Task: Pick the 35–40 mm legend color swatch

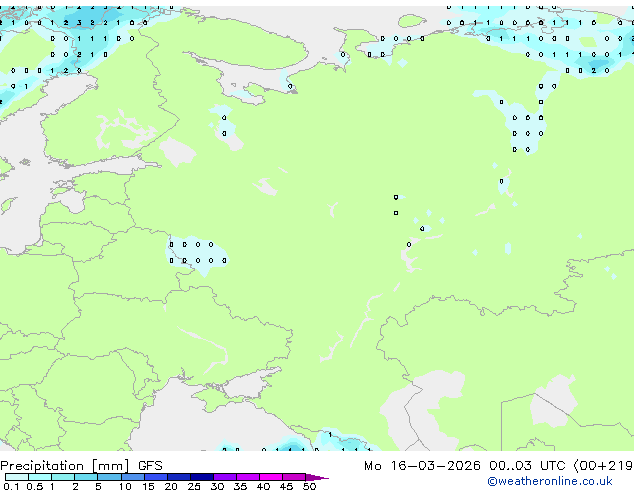Action: point(248,477)
